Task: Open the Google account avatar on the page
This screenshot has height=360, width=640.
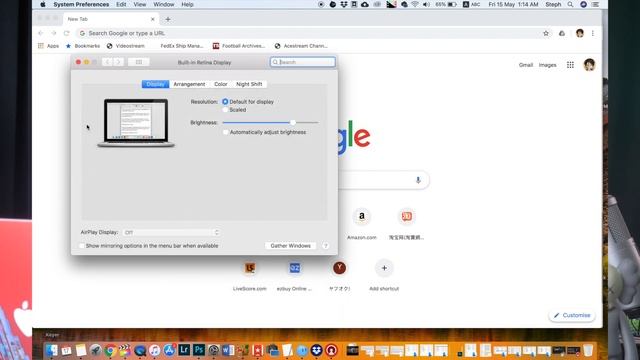Action: [x=589, y=65]
